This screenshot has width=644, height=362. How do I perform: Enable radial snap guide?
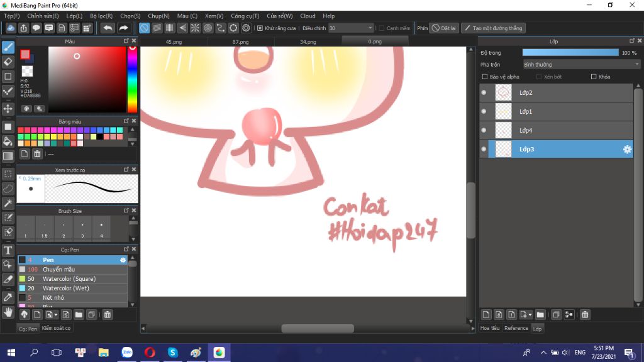tap(195, 28)
